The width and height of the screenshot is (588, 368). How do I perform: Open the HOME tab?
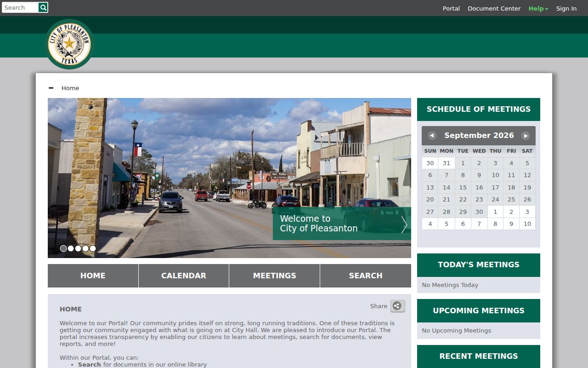tap(93, 276)
